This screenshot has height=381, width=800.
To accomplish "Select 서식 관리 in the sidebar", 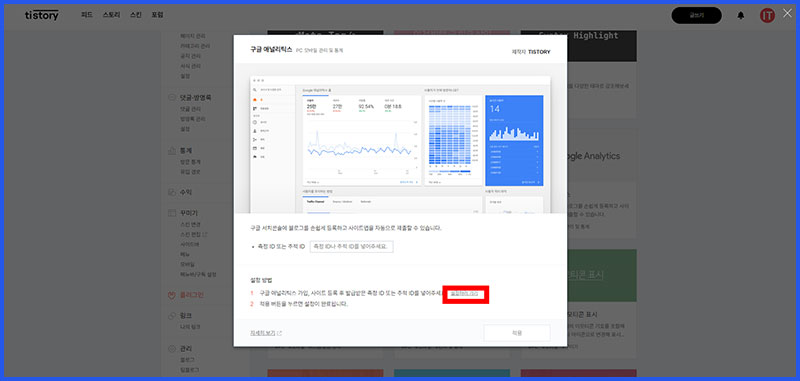I will [x=190, y=66].
